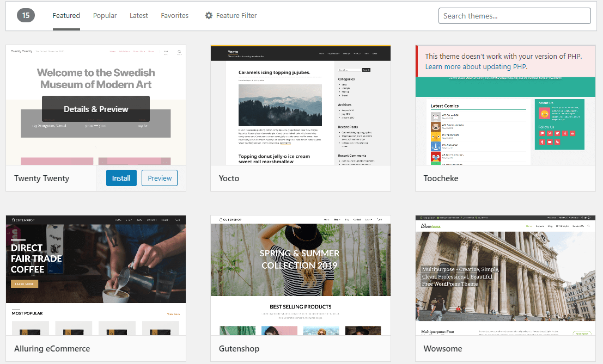This screenshot has height=364, width=603.
Task: Open the Feature Filter gear icon
Action: coord(209,15)
